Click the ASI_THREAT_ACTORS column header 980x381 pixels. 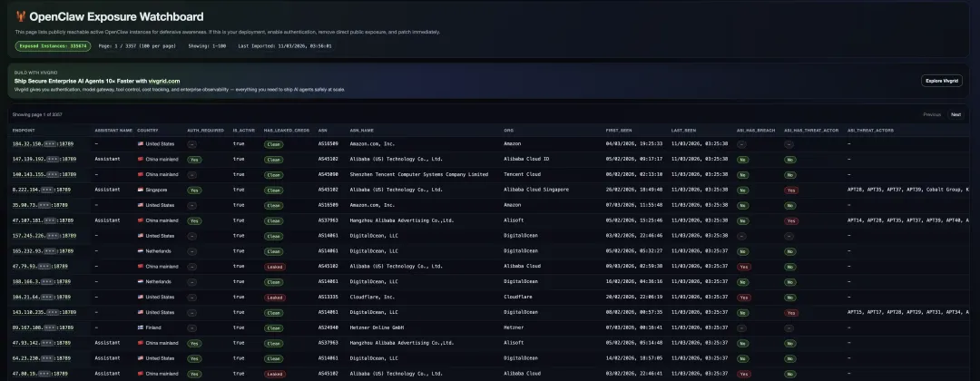[870, 131]
